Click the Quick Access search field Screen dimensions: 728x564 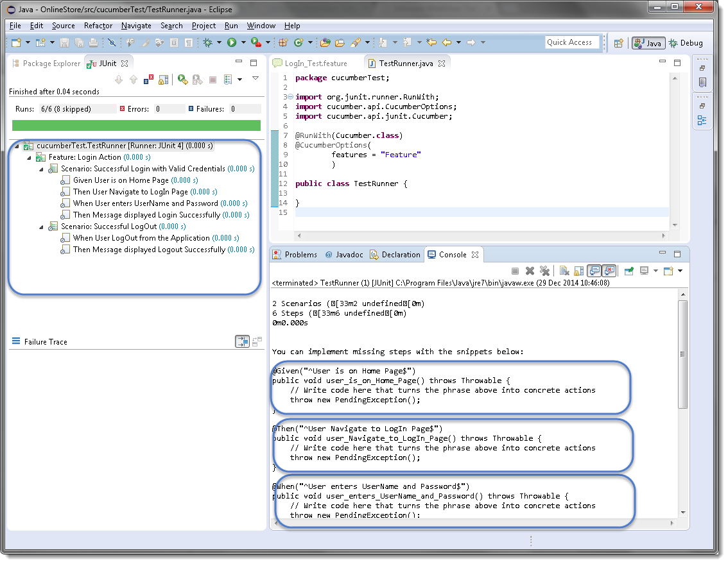point(571,43)
